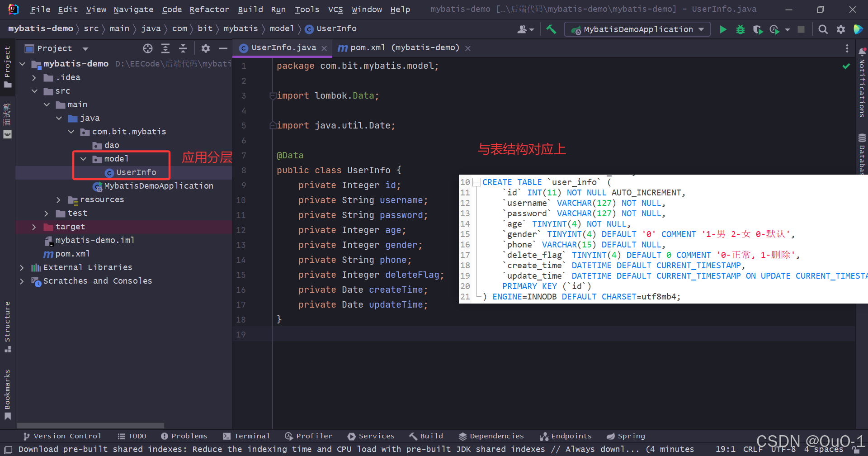Run MybatisDemoApplication with the green play icon
Viewport: 868px width, 456px height.
point(723,29)
